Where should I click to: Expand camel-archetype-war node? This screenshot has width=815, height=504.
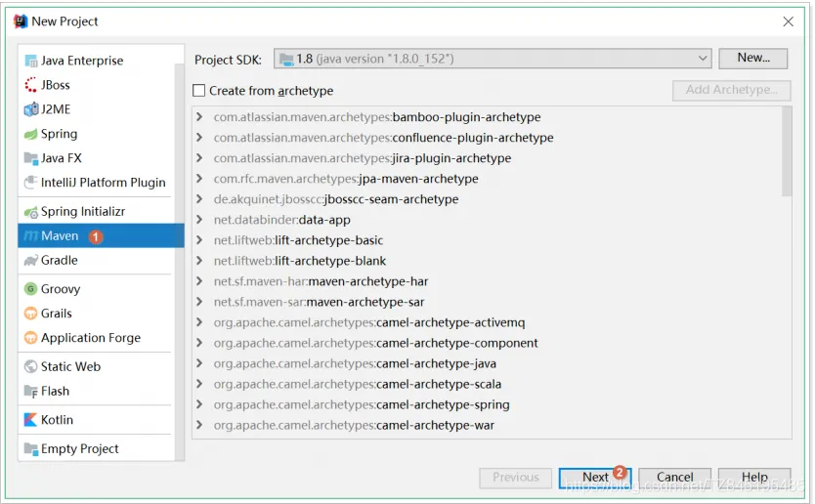point(199,425)
